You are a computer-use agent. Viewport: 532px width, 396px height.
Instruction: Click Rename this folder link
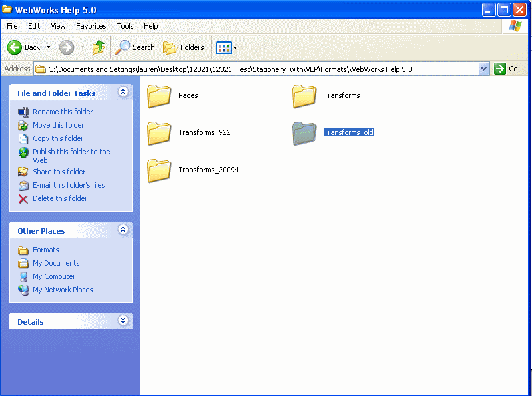[63, 112]
